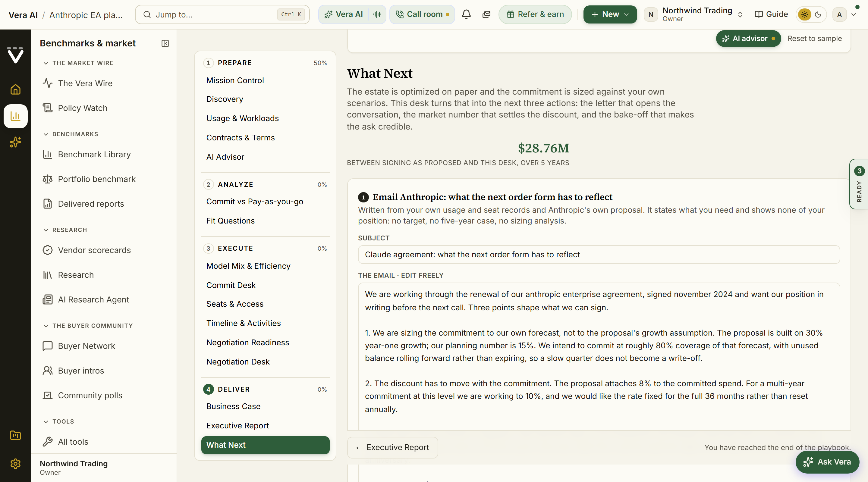The image size is (868, 482).
Task: Click the PREPARE stage header
Action: pyautogui.click(x=265, y=63)
